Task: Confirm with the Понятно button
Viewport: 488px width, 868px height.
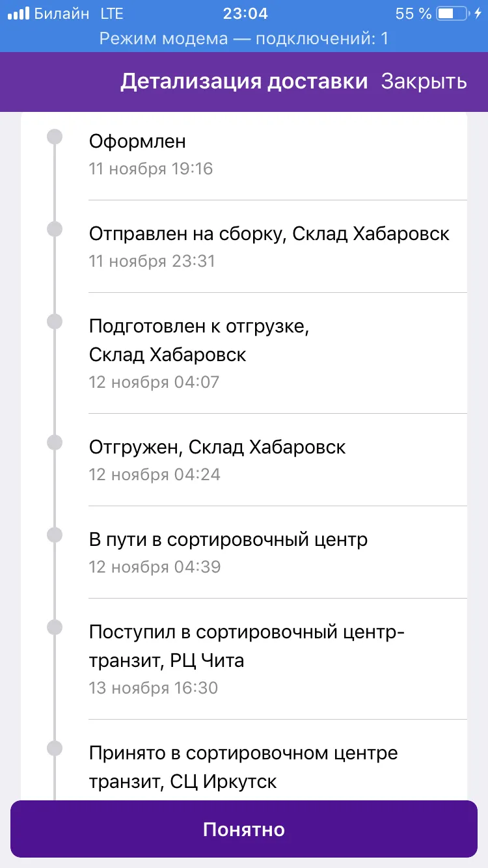Action: point(244,829)
